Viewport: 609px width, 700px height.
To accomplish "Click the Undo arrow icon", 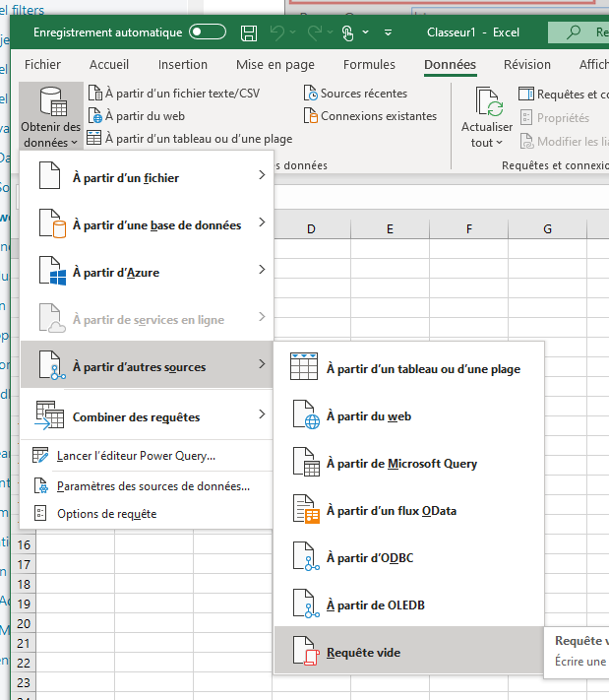I will [x=277, y=32].
